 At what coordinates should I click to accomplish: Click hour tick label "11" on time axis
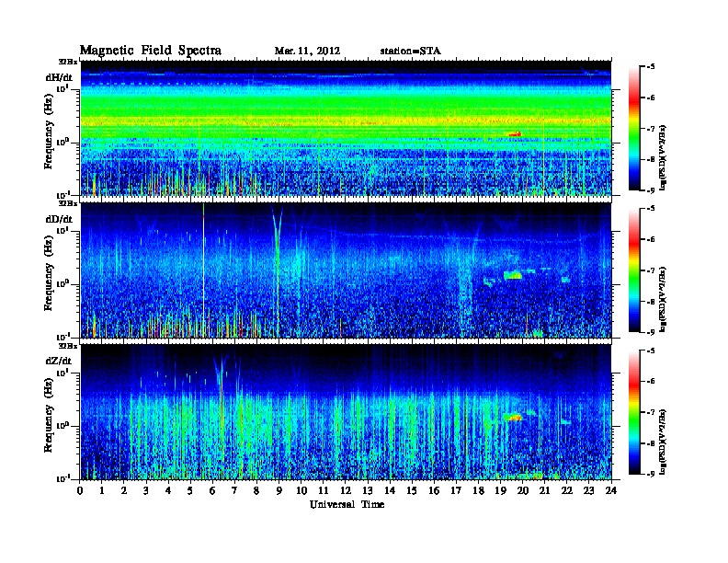tap(324, 491)
